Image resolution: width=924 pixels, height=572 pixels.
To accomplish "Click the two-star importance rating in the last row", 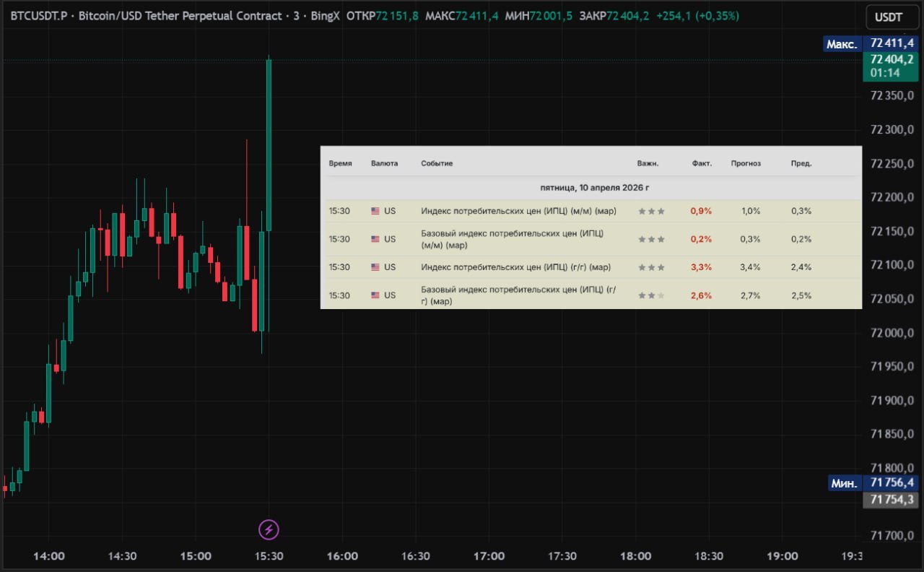I will [651, 295].
